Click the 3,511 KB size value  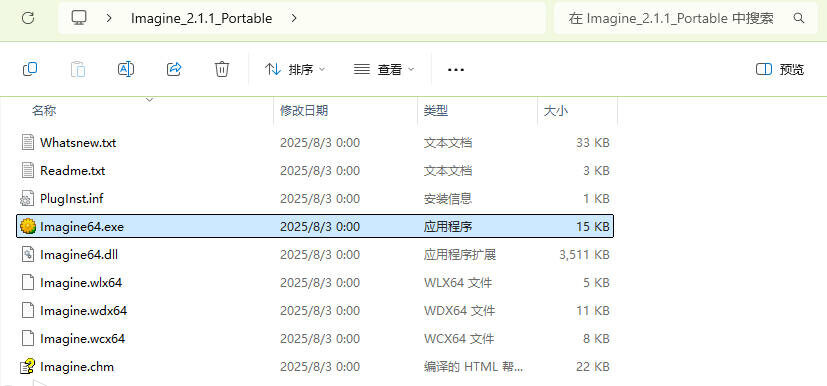(584, 255)
